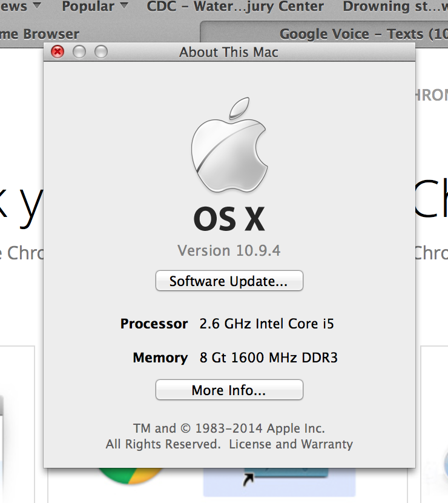Select the 8 Gt 1600 MHz DDR3 text
This screenshot has height=503, width=448.
pyautogui.click(x=269, y=358)
